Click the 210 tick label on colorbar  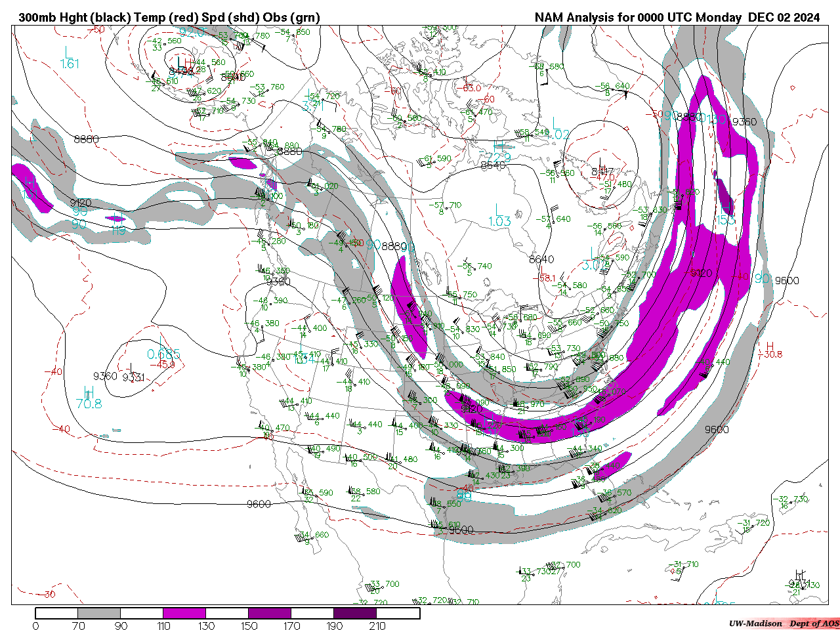tap(377, 625)
